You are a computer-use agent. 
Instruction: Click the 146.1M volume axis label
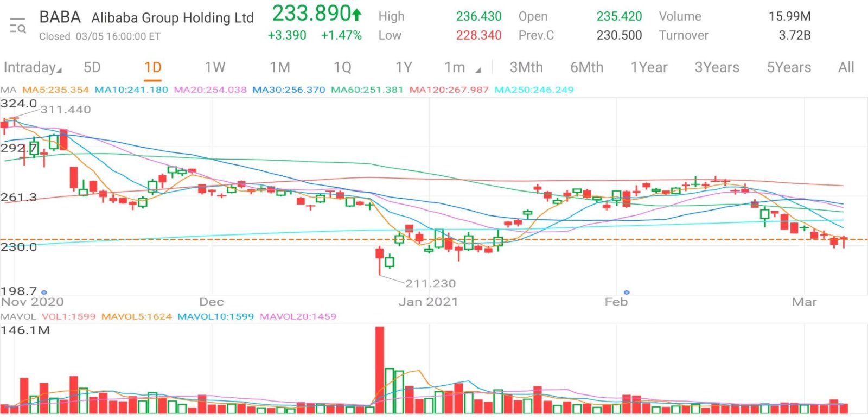pos(25,330)
